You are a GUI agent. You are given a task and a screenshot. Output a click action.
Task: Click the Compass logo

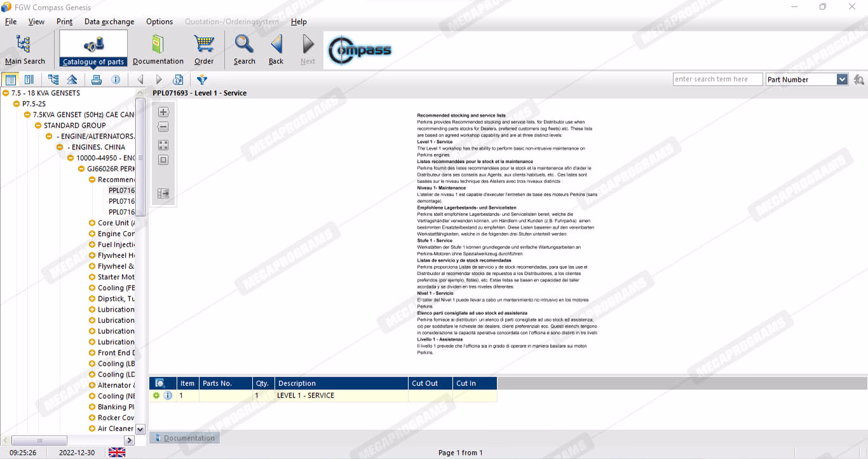coord(360,50)
